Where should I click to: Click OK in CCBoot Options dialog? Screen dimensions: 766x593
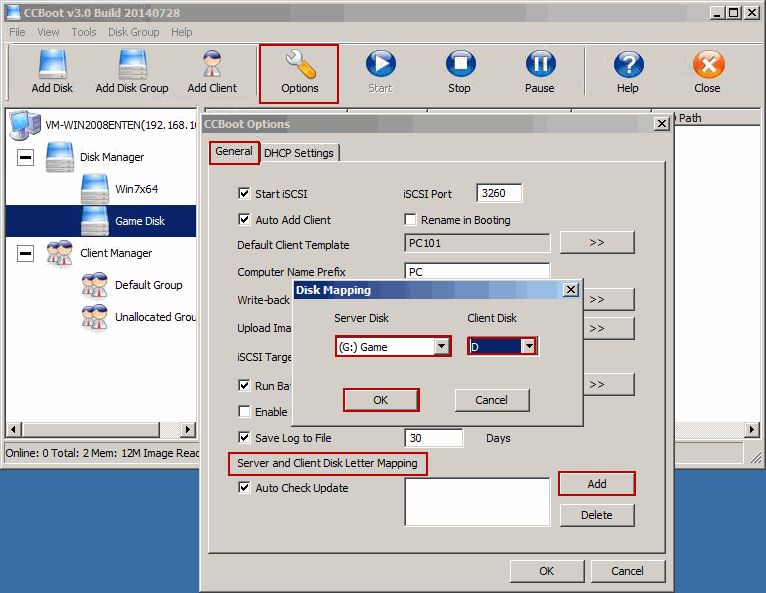coord(547,571)
